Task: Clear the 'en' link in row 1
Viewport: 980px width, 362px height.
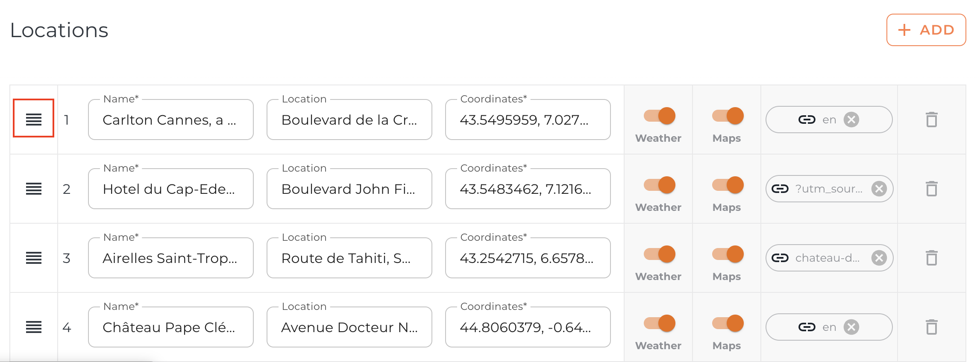Action: [x=851, y=120]
